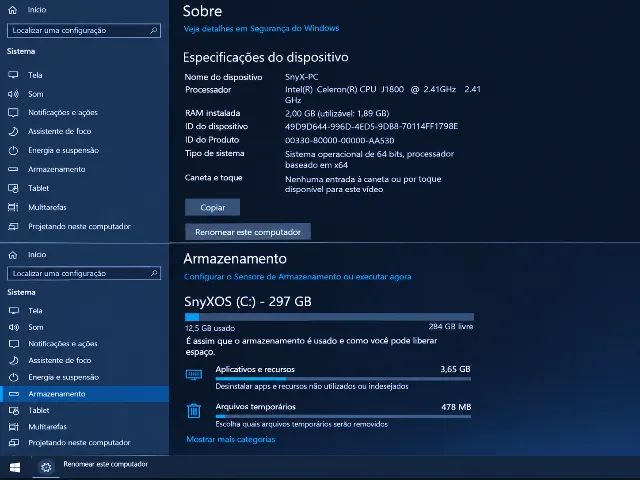Select Notificações e ações in Armazenamento window sidebar
Screen dimensions: 640x480
(x=62, y=344)
